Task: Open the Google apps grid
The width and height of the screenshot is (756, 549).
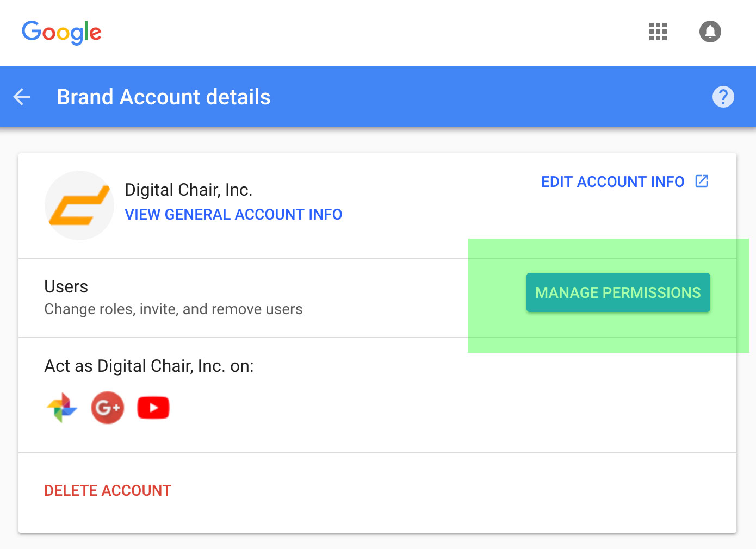Action: click(658, 32)
